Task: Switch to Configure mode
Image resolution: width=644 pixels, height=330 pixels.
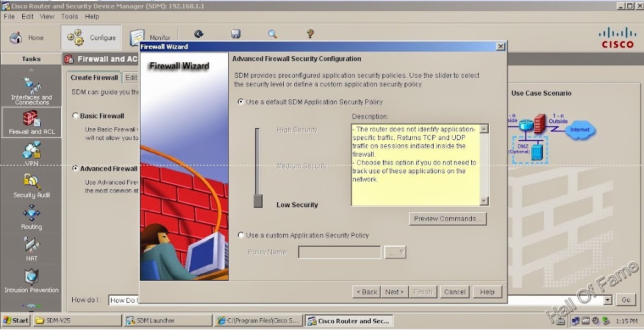Action: (x=91, y=38)
